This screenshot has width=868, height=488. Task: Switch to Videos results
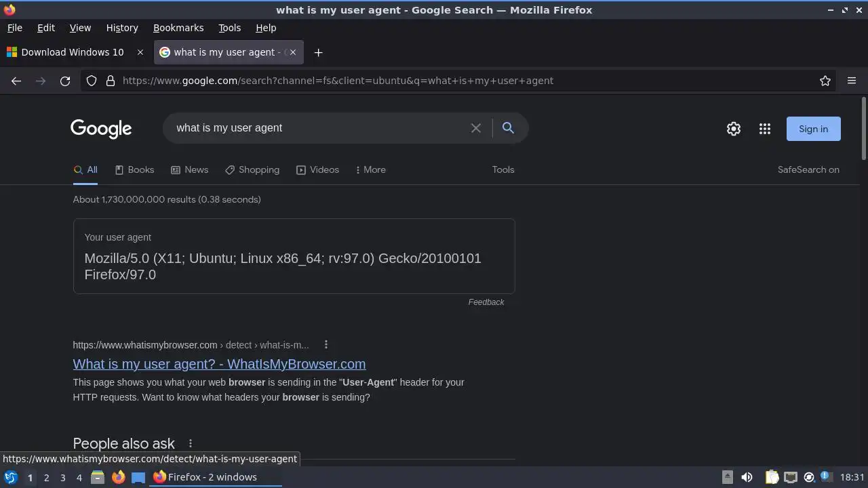tap(317, 169)
